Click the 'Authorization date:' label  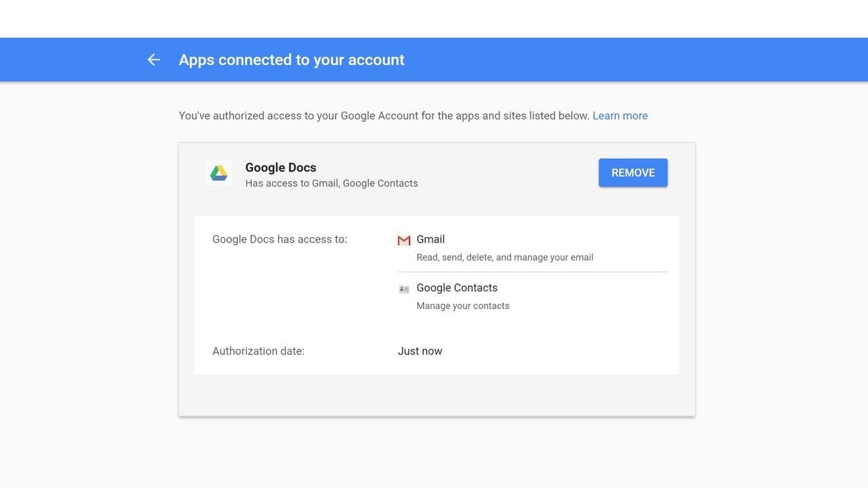[x=258, y=351]
